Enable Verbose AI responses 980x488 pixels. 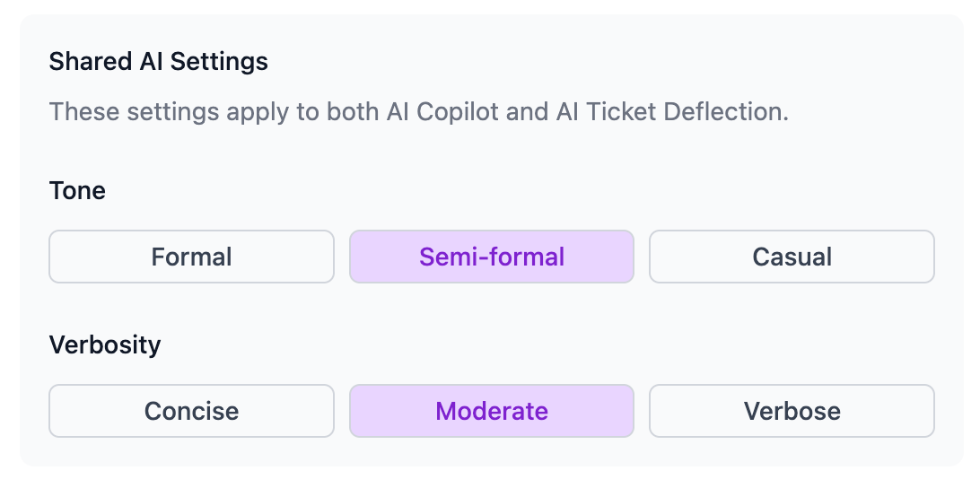click(792, 411)
